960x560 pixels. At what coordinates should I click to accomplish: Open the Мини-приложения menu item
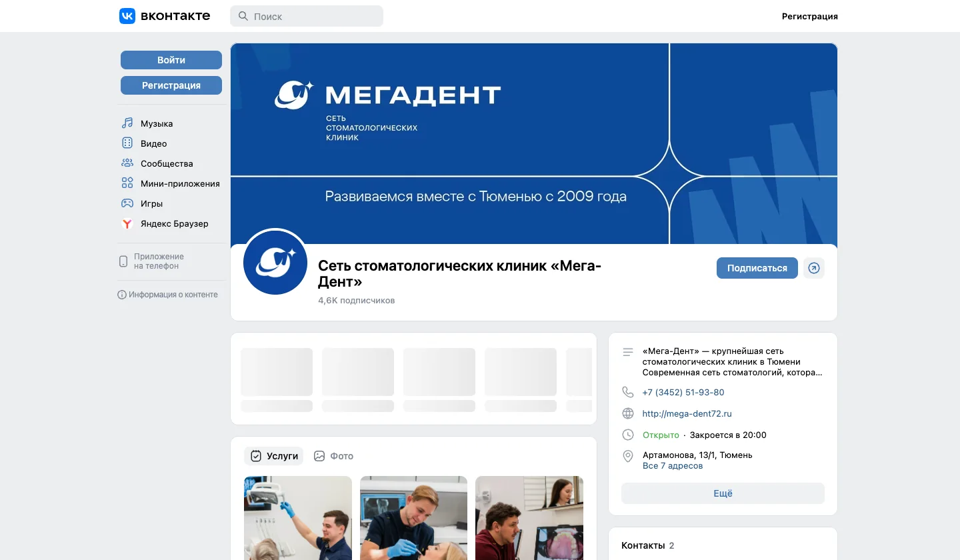[x=171, y=183]
